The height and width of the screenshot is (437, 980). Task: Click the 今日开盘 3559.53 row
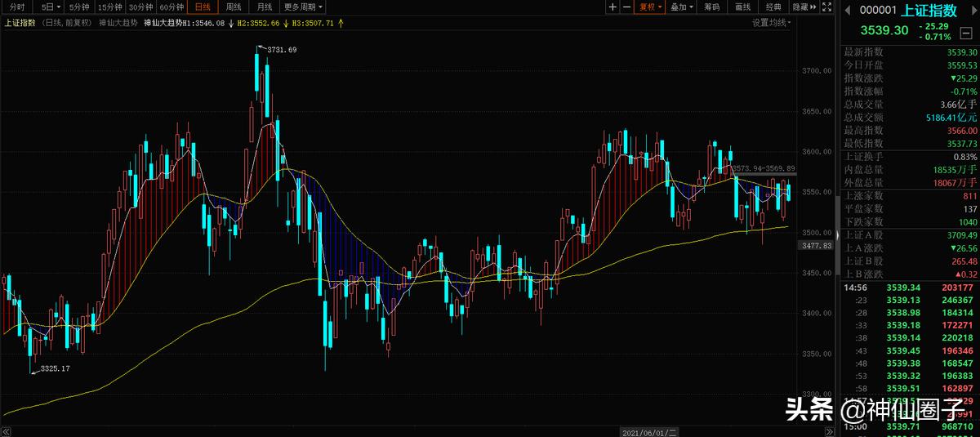pos(910,65)
